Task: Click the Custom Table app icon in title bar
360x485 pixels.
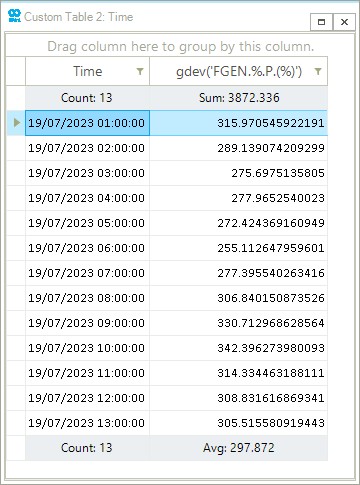Action: [14, 16]
